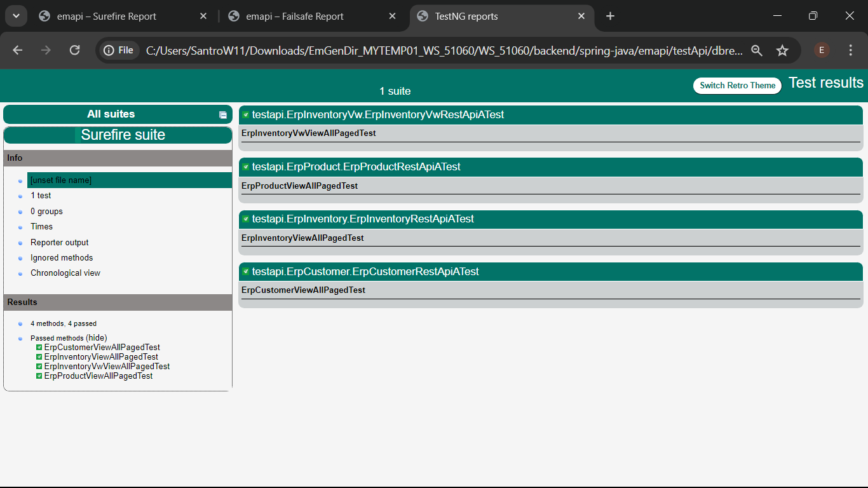Open Reporter output link
This screenshot has height=488, width=868.
(59, 243)
